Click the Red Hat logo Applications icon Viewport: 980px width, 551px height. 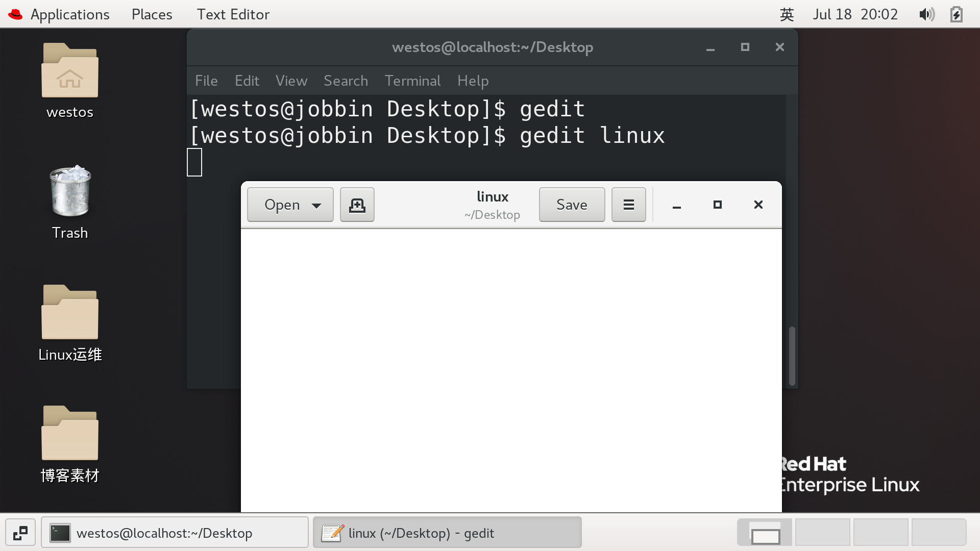[x=15, y=14]
